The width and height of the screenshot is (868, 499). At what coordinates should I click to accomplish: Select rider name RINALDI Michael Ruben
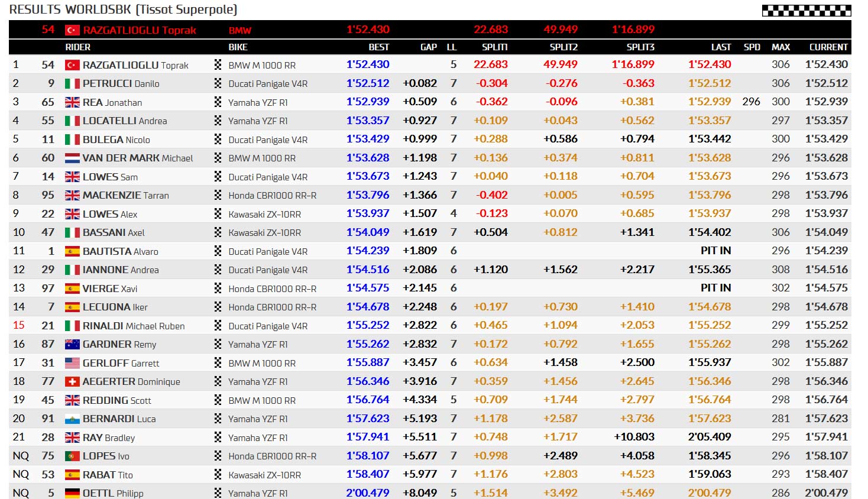[x=134, y=326]
